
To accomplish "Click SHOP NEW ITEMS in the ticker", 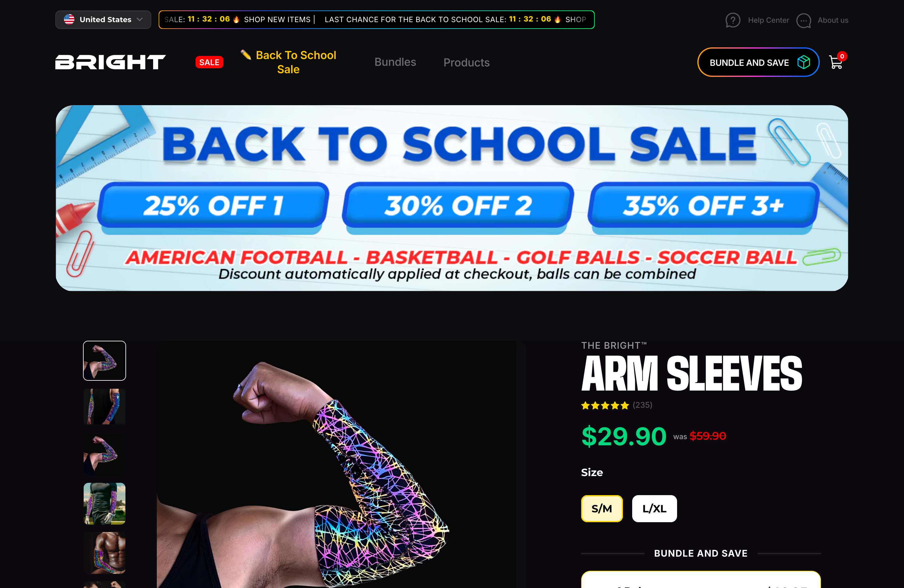I will coord(277,19).
